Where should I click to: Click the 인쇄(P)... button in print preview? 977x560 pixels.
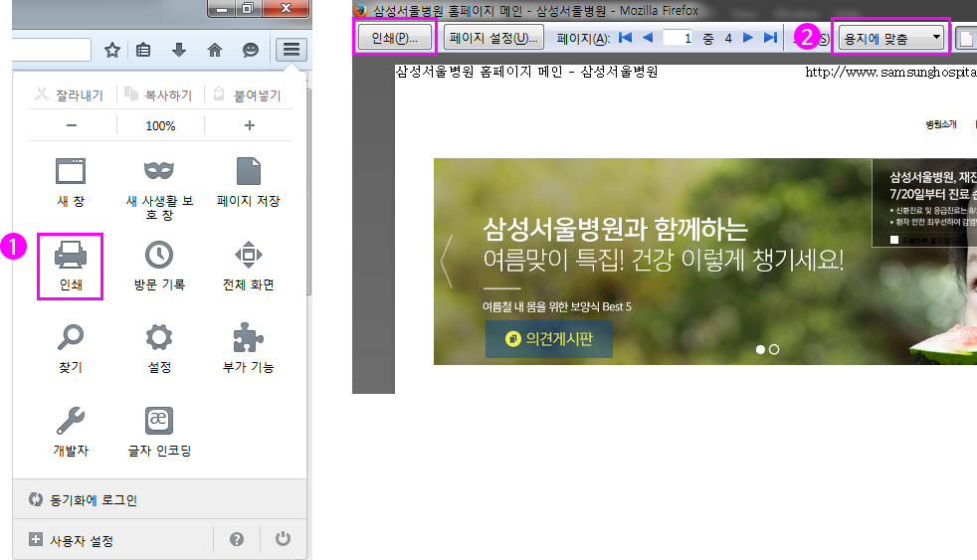[x=394, y=38]
